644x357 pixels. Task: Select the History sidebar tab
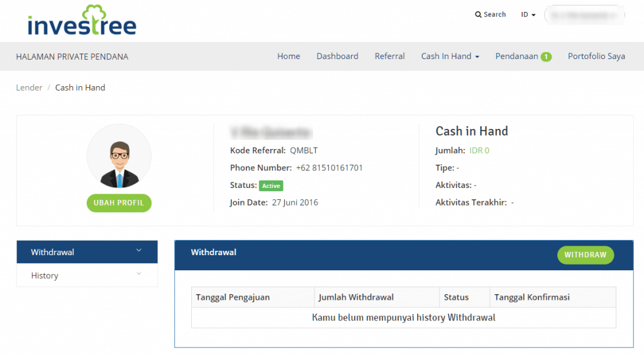[x=87, y=275]
